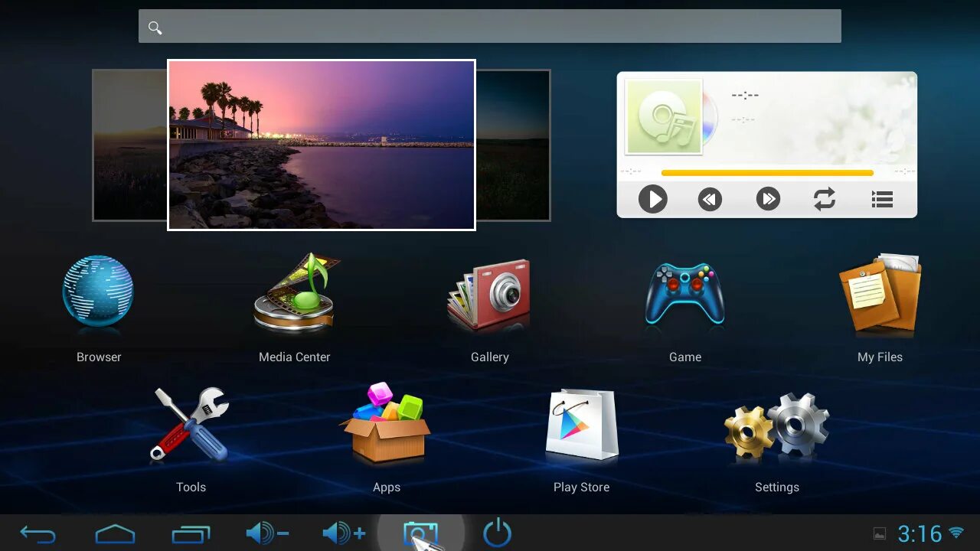
Task: Click the Tools label text
Action: click(x=191, y=487)
